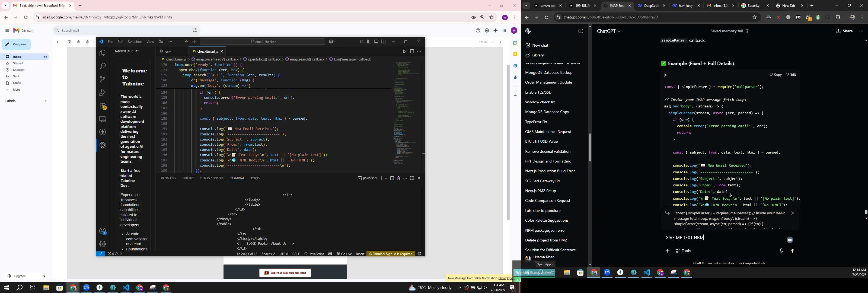Add attachment with plus in ChatGPT composer
The image size is (868, 293).
tap(667, 251)
